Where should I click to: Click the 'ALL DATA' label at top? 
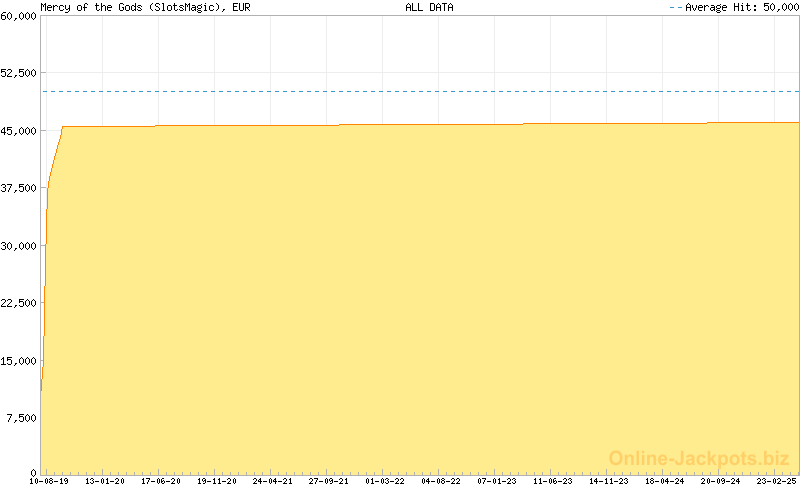point(429,7)
